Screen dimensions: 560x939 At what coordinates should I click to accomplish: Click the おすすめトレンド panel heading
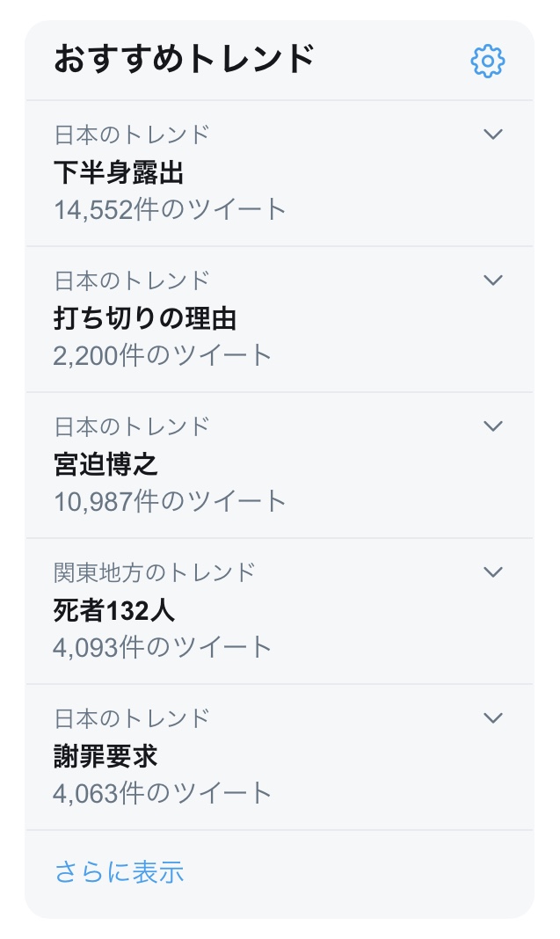point(185,60)
